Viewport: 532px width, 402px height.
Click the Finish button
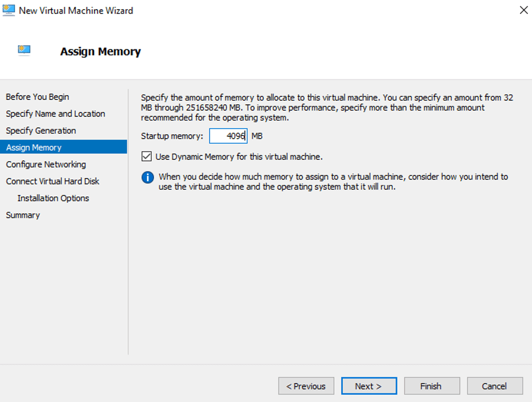(x=431, y=386)
